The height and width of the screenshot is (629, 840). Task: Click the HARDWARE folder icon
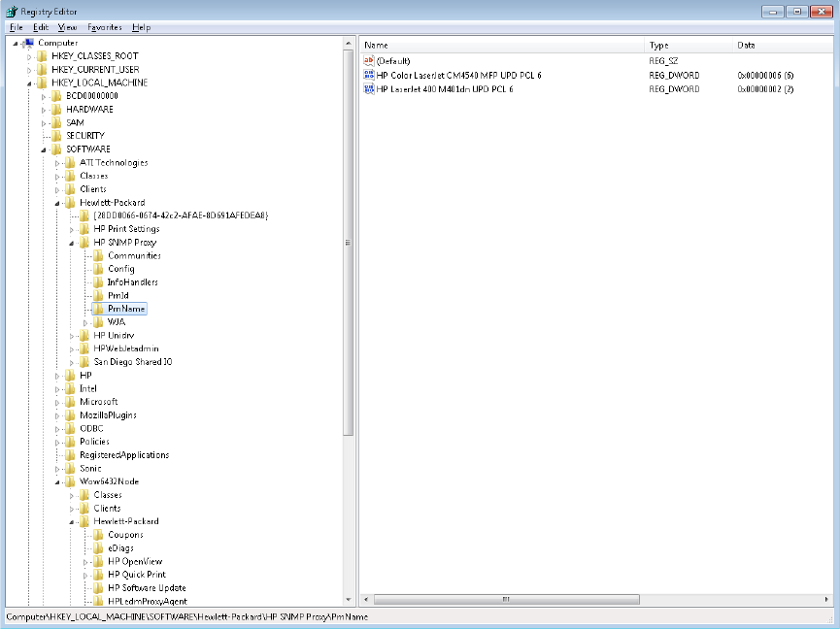56,110
